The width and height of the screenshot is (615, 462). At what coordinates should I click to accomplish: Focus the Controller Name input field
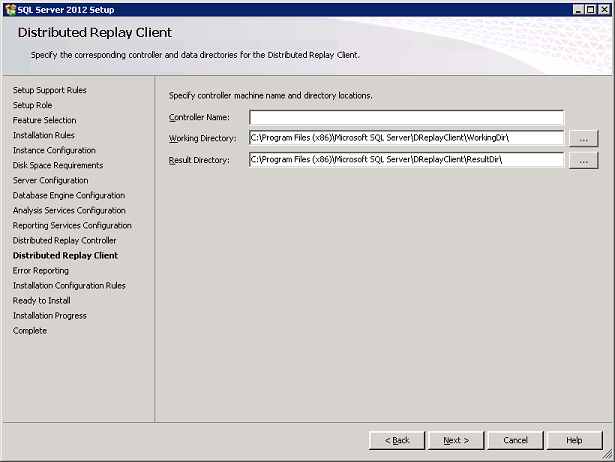tap(407, 117)
